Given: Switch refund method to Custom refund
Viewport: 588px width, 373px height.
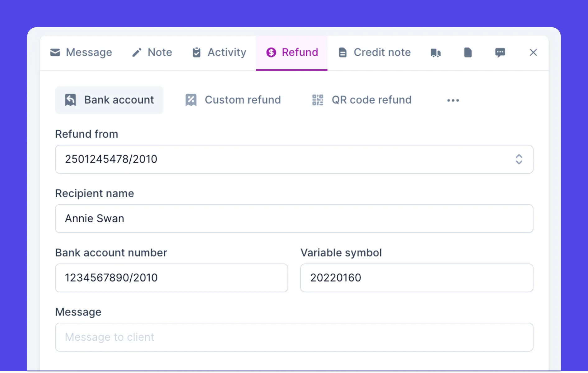Looking at the screenshot, I should 233,100.
